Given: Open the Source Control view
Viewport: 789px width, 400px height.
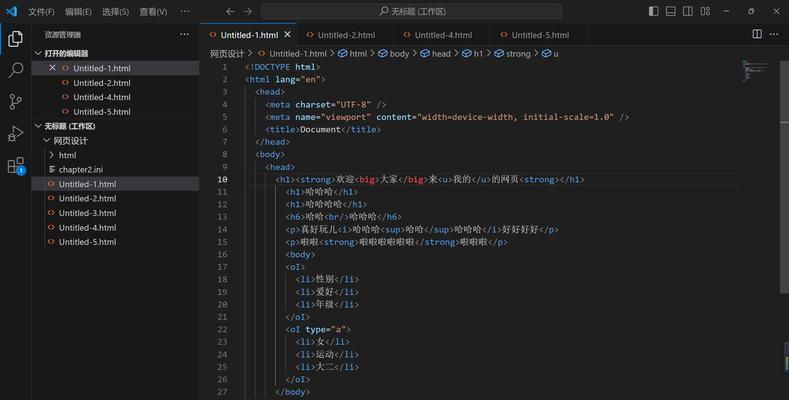Looking at the screenshot, I should (x=16, y=102).
